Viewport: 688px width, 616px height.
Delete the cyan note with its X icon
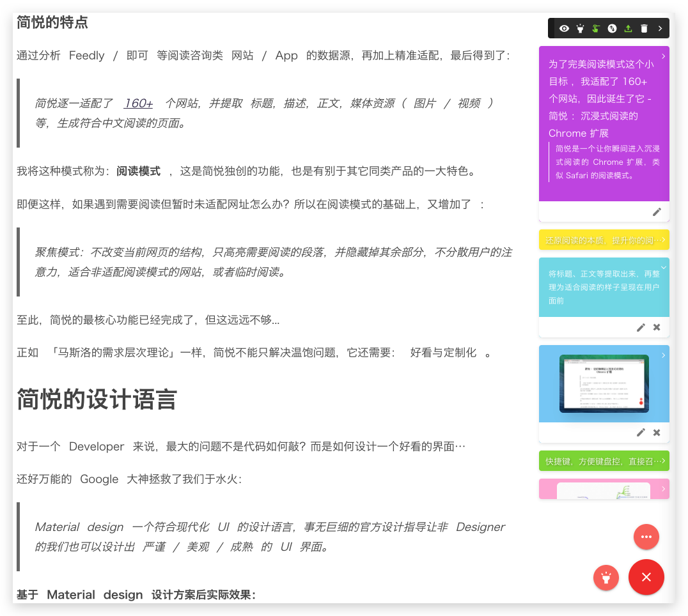(657, 327)
